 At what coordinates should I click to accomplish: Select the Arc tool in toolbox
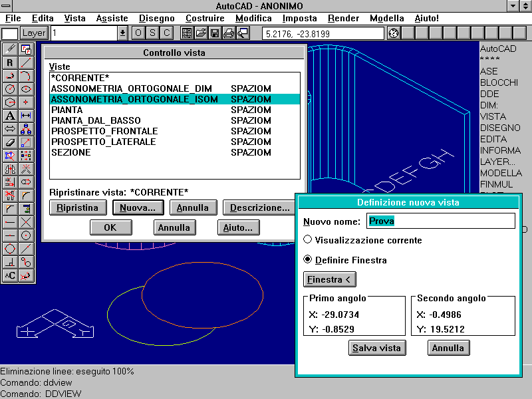(x=26, y=76)
